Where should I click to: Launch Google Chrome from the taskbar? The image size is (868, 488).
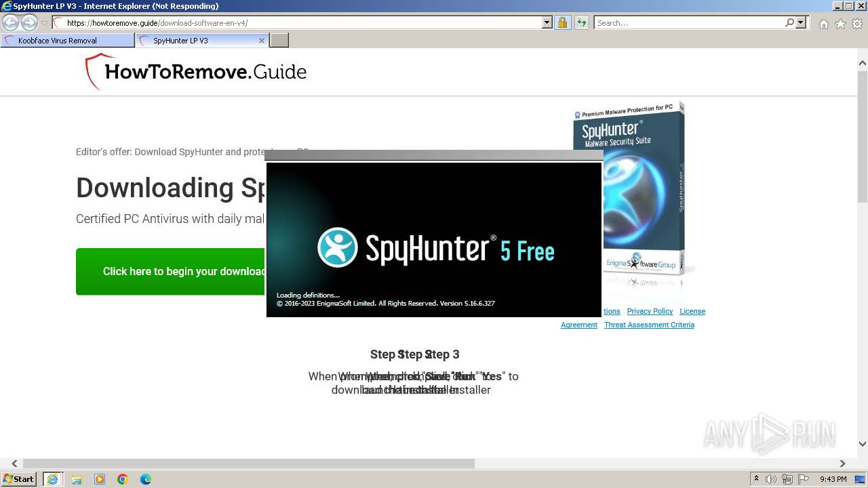coord(123,479)
